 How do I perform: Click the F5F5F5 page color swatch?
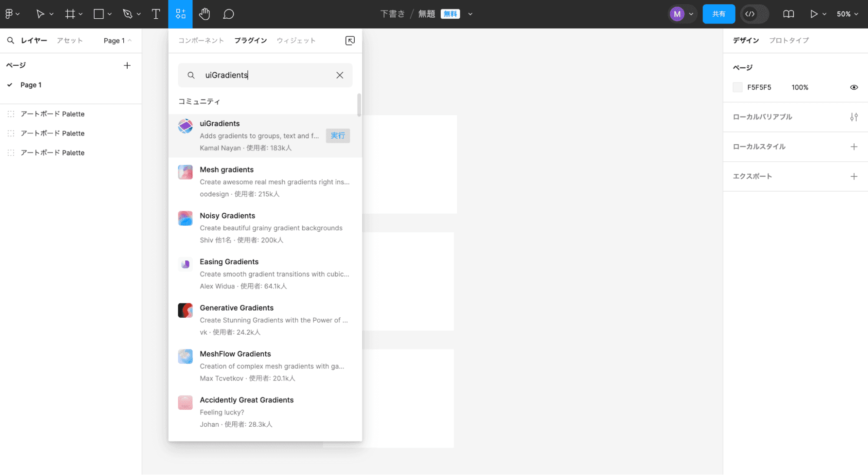[737, 87]
